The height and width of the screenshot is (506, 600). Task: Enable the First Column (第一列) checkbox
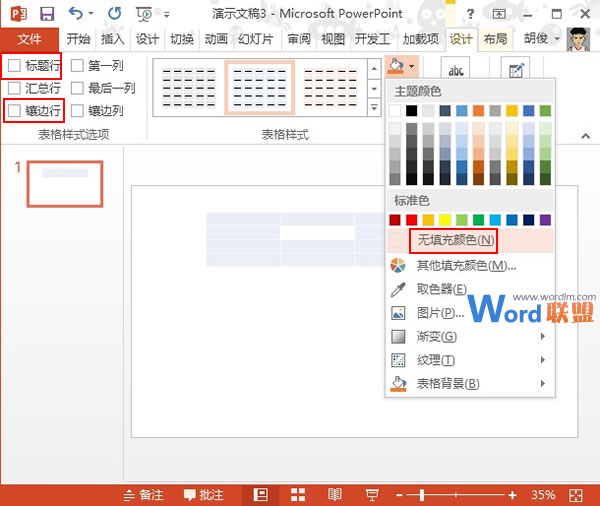pyautogui.click(x=77, y=65)
